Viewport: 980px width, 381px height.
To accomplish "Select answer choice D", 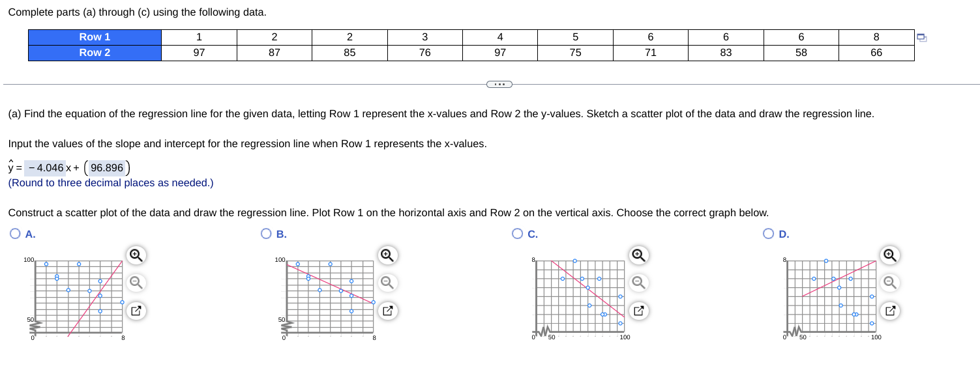I will 769,233.
